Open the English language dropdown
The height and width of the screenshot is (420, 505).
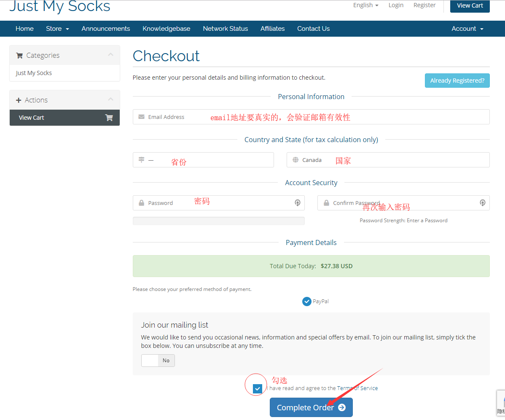(x=365, y=5)
